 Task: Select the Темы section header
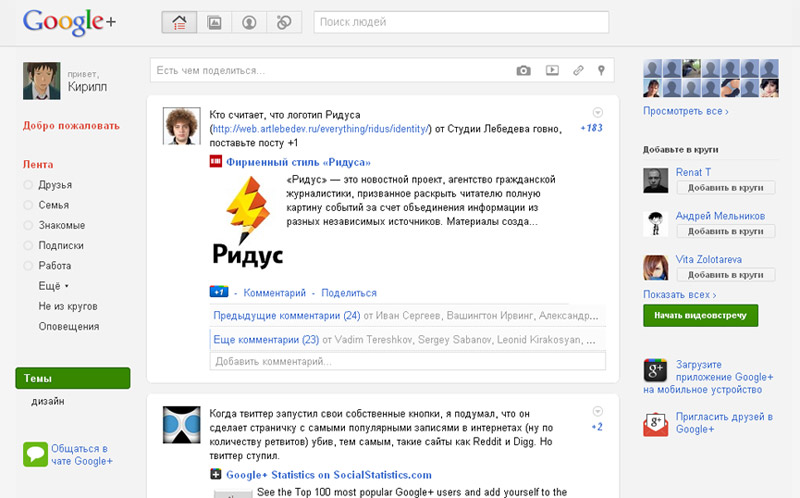point(72,378)
